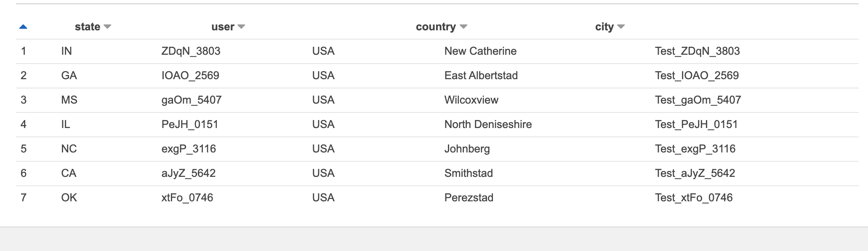The height and width of the screenshot is (251, 868).
Task: Click the NC state cell
Action: point(69,149)
